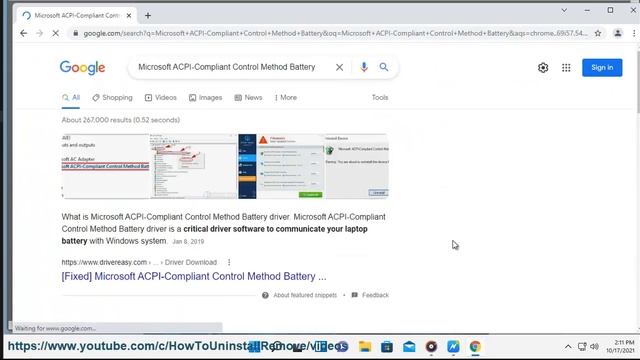The image size is (640, 360).
Task: Open File Explorer from the taskbar
Action: (x=365, y=347)
